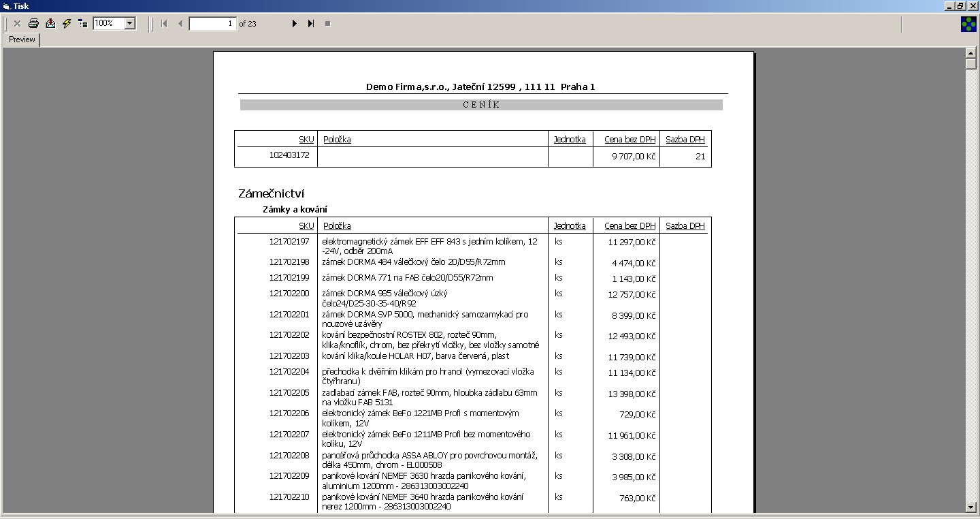Click SKU 121702210
Viewport: 980px width, 519px height.
tap(289, 497)
